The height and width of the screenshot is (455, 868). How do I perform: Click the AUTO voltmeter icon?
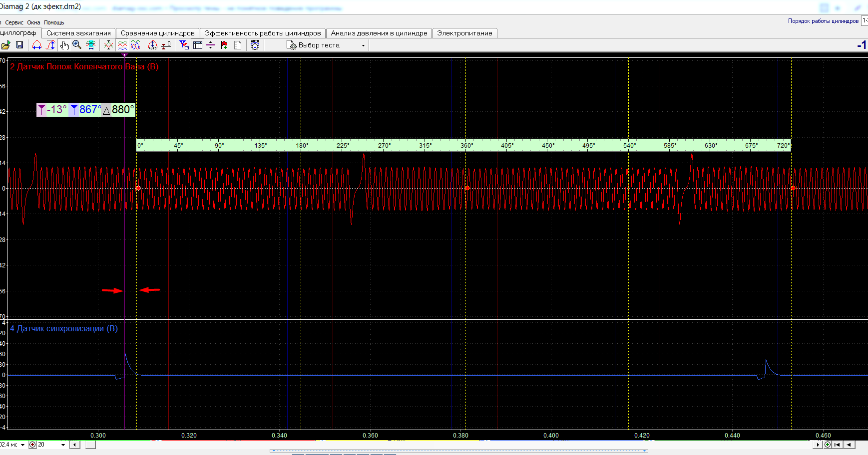(255, 45)
